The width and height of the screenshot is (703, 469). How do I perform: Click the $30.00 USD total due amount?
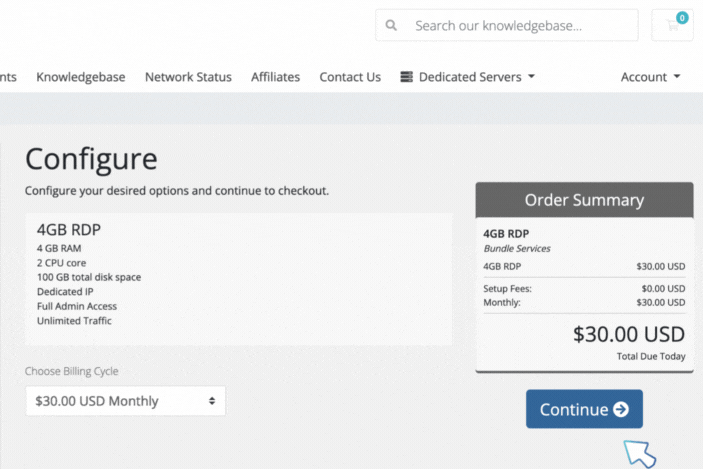tap(629, 334)
